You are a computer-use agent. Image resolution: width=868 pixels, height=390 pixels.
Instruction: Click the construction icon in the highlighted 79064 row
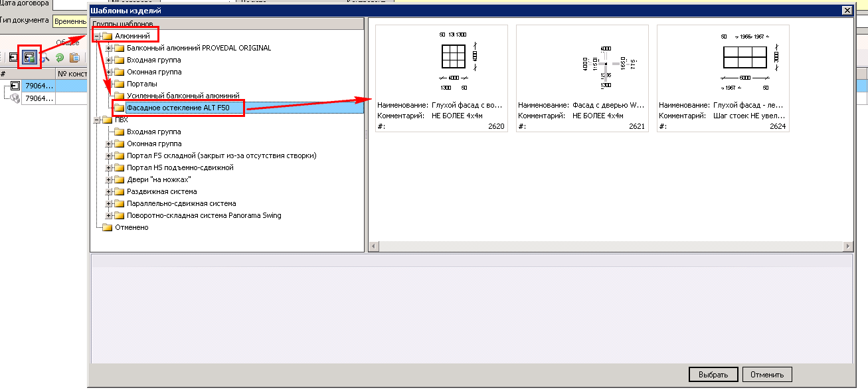(15, 86)
